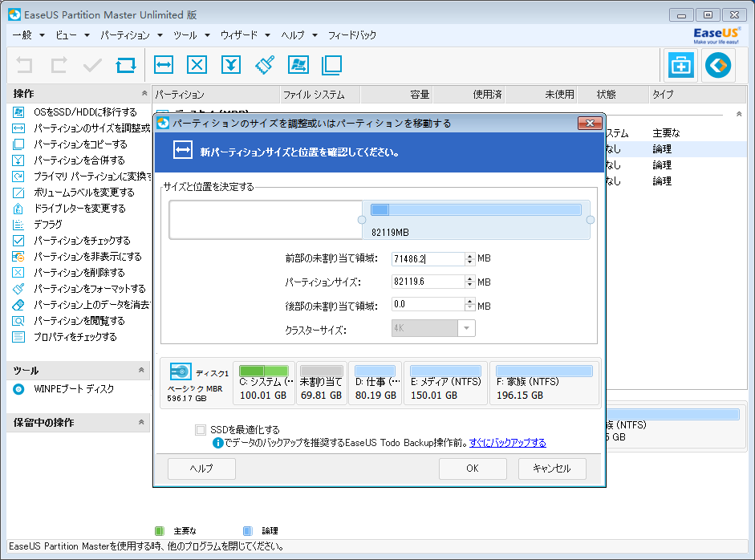The width and height of the screenshot is (755, 560).
Task: Click the OK button
Action: coord(473,469)
